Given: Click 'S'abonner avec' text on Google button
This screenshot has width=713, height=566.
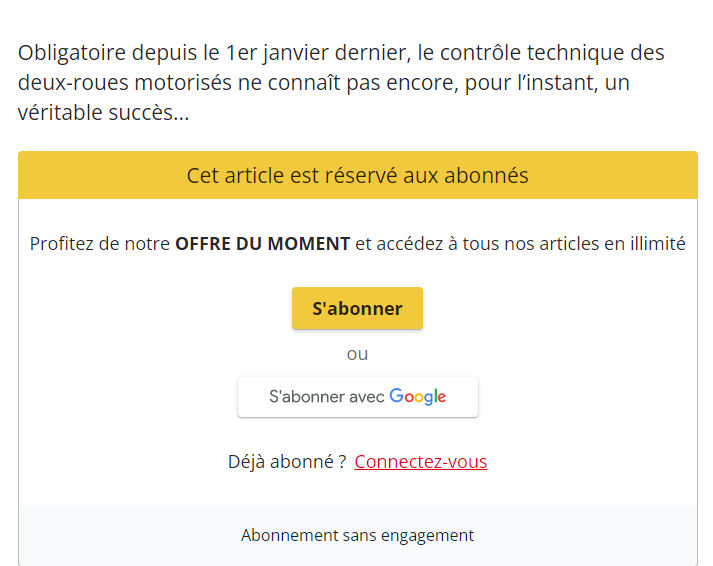Looking at the screenshot, I should (326, 396).
